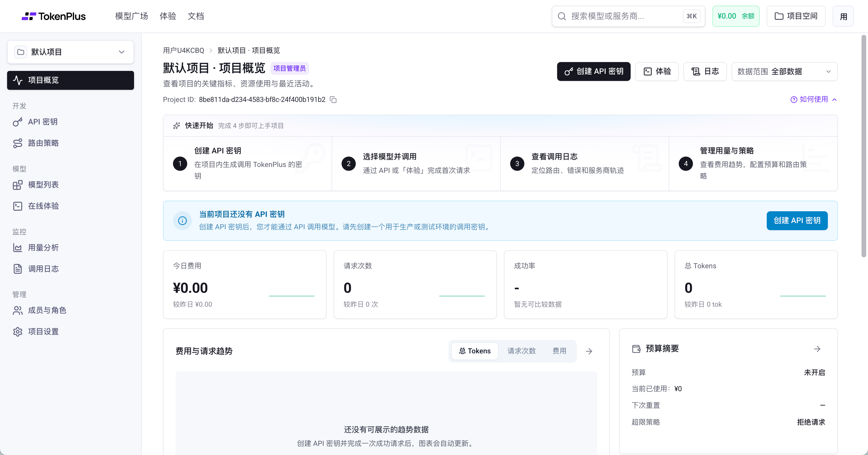Copy the Project ID with copy icon
Screen dimensions: 868x455
pos(333,100)
